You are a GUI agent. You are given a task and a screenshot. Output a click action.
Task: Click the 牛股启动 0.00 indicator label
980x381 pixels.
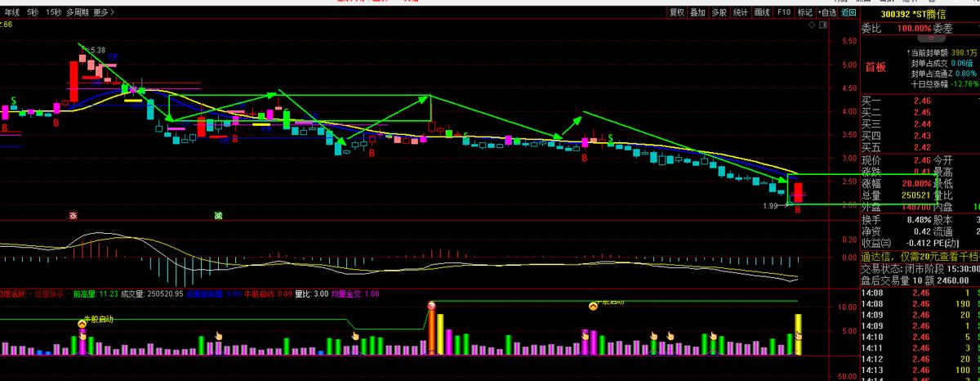pos(268,293)
